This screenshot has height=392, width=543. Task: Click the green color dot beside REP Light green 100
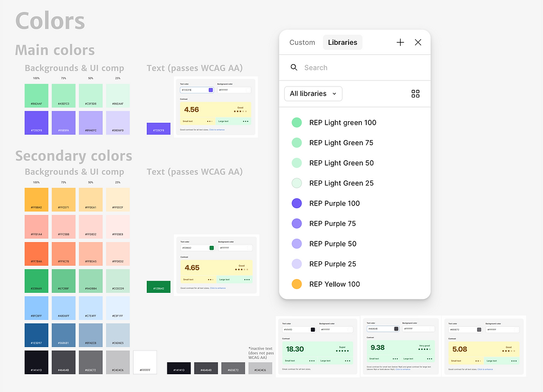296,122
